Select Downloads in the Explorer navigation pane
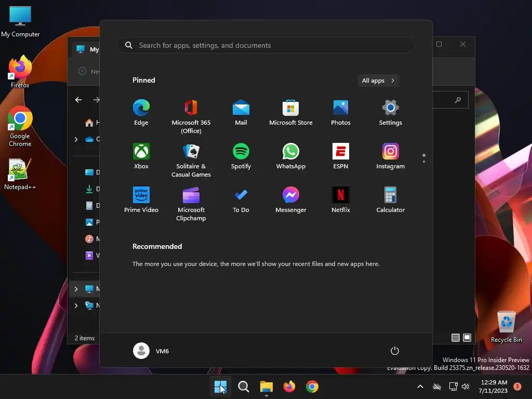The height and width of the screenshot is (399, 532). [x=92, y=189]
